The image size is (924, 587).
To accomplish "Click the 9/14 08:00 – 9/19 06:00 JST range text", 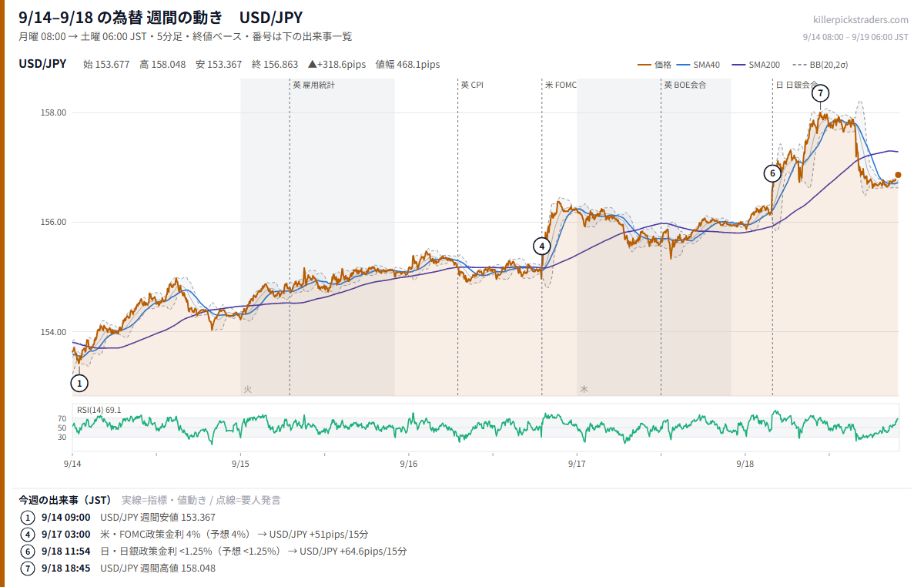I will [x=855, y=36].
